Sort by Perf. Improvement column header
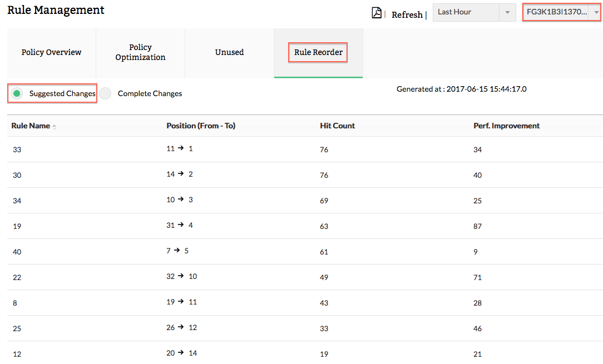Viewport: 603px width, 364px height. [x=506, y=126]
